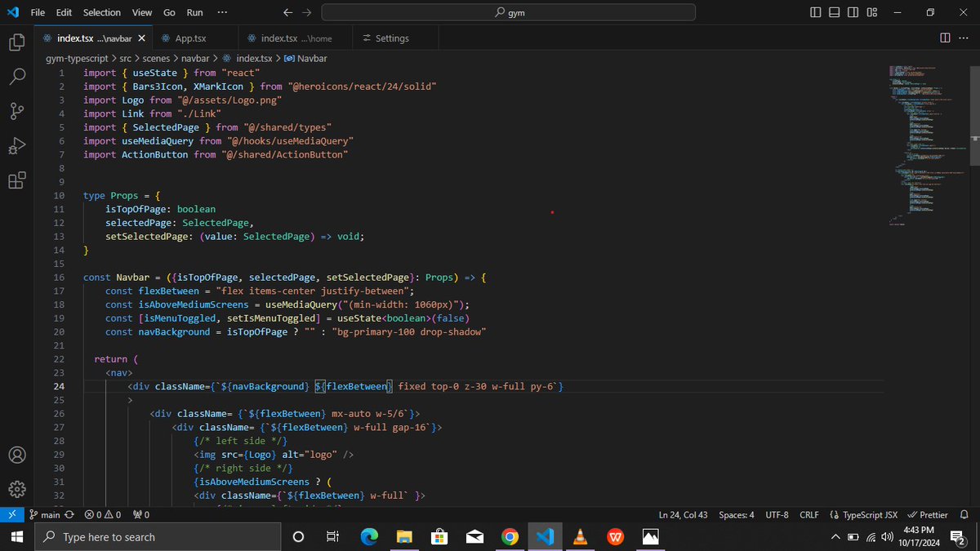Go back with the left arrow

287,13
